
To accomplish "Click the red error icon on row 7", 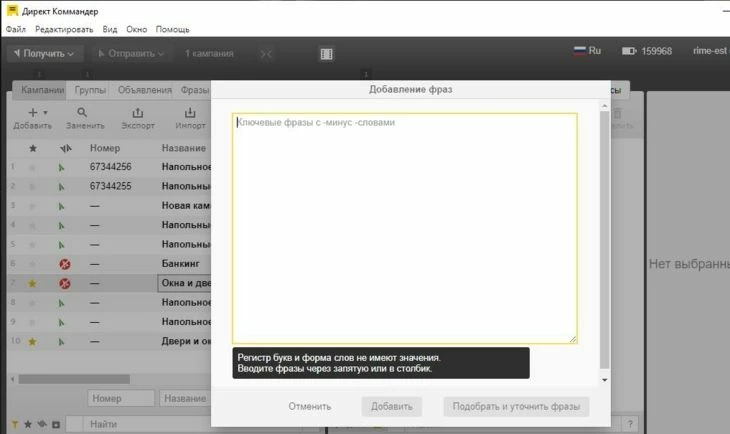I will coord(65,283).
